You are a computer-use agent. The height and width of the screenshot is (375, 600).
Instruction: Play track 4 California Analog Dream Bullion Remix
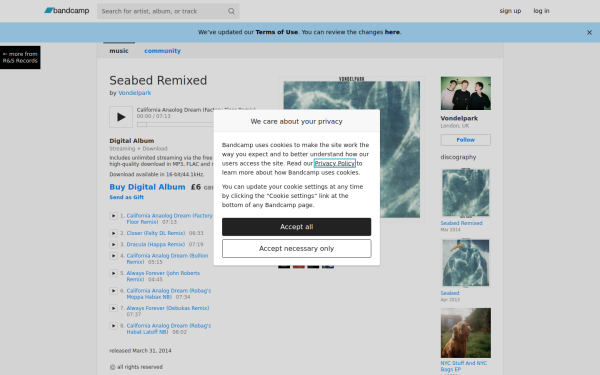113,256
